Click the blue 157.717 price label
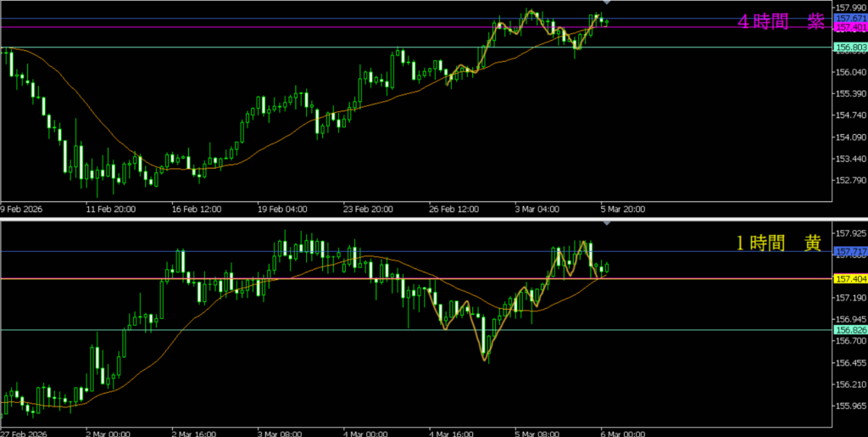The width and height of the screenshot is (868, 437). point(850,252)
